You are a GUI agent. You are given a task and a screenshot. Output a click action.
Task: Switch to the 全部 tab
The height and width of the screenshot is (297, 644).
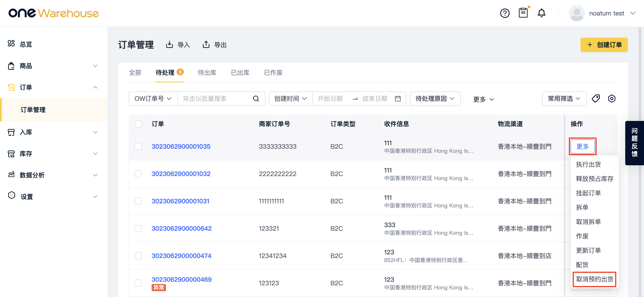click(x=135, y=73)
